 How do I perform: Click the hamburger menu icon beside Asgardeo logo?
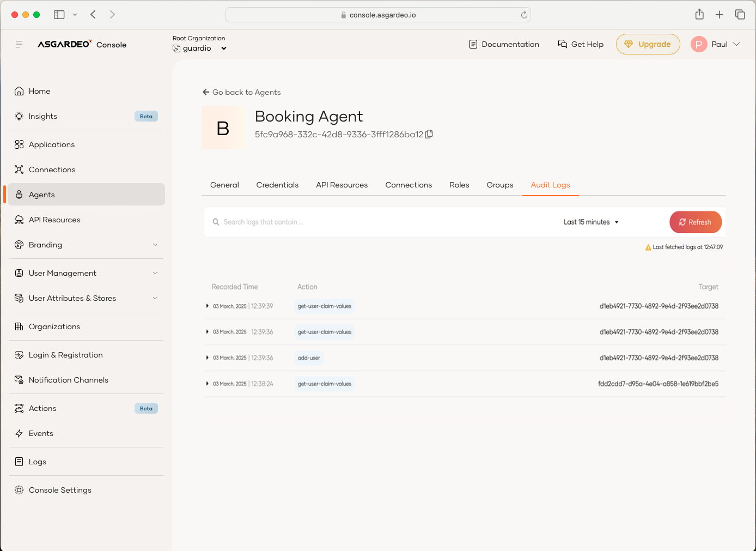(x=19, y=44)
